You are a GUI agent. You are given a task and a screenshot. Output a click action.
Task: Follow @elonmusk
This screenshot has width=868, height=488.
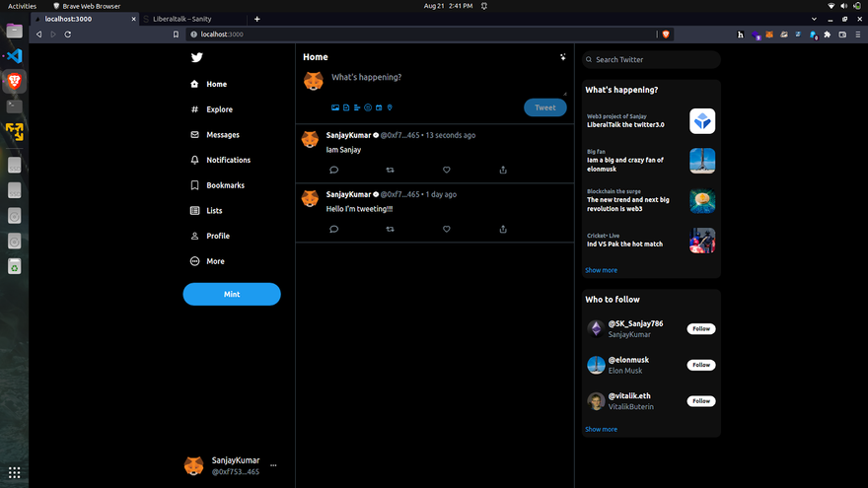[700, 365]
